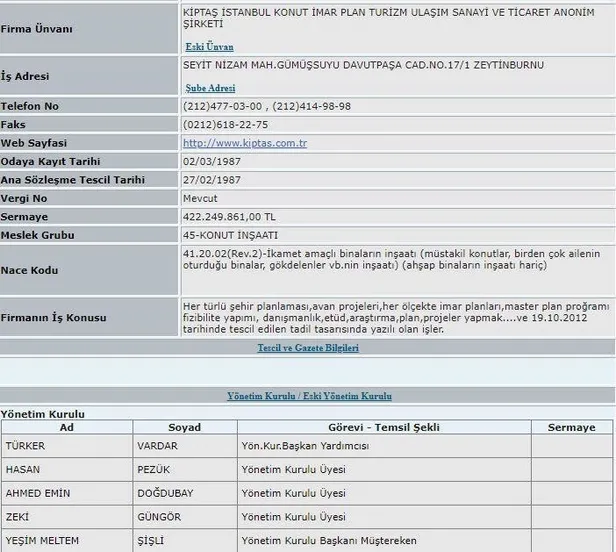Viewport: 616px width, 552px height.
Task: Visit the www.kiptas.com.tr website link
Action: [244, 144]
